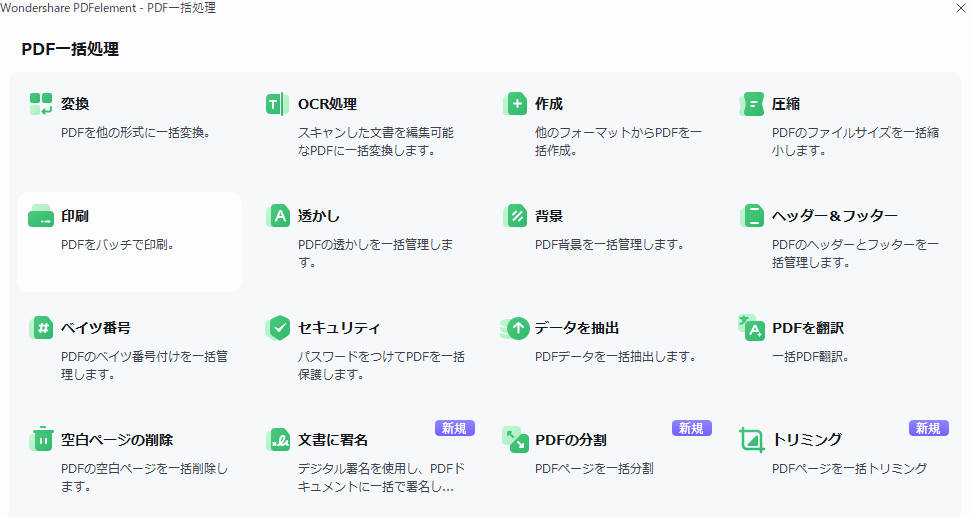Open 圧縮 batch compression
971x517 pixels.
point(786,104)
